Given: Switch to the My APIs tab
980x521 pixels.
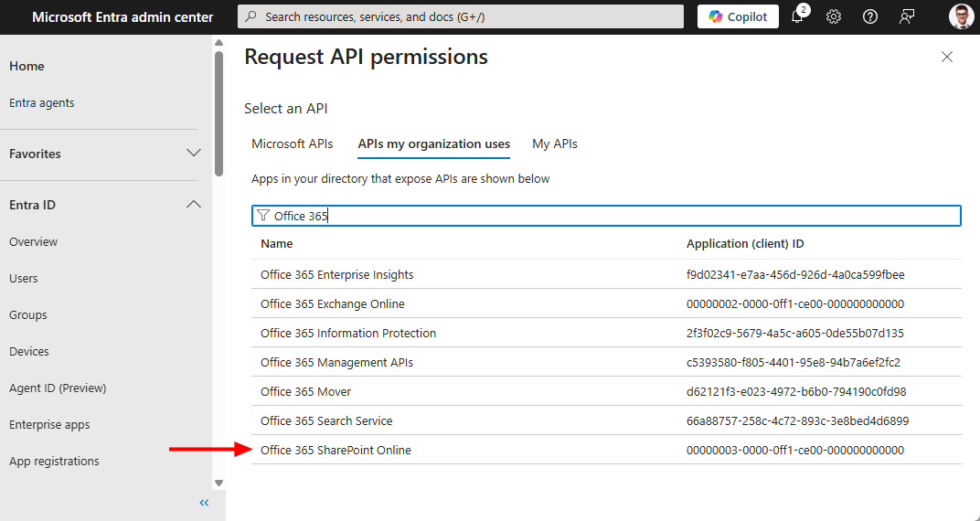Looking at the screenshot, I should coord(555,144).
